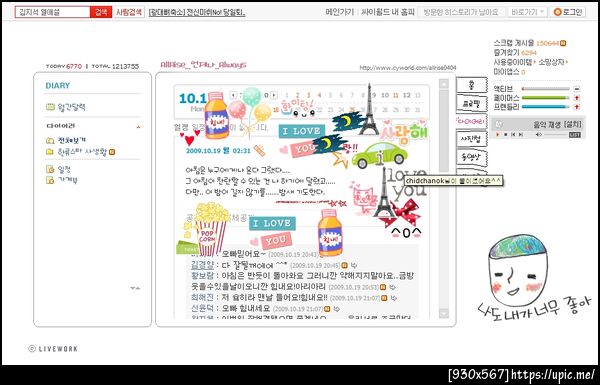The image size is (600, 385).
Task: Switch to the 사진첩 tab
Action: point(471,139)
